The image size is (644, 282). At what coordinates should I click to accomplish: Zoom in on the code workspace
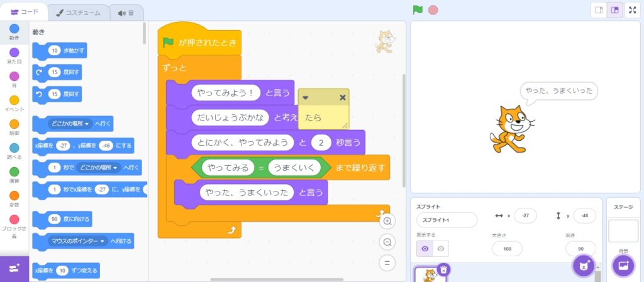(387, 221)
